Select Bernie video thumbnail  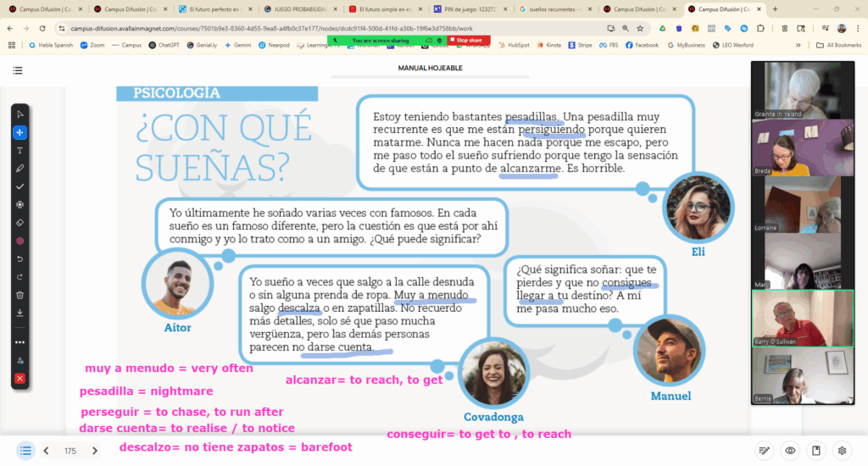pyautogui.click(x=803, y=376)
